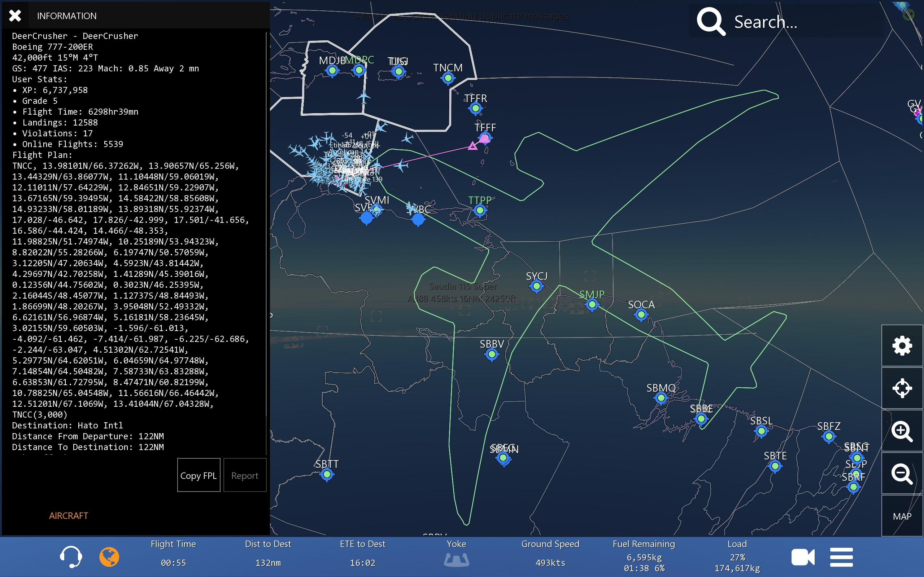924x577 pixels.
Task: Zoom out on the map
Action: (x=902, y=474)
